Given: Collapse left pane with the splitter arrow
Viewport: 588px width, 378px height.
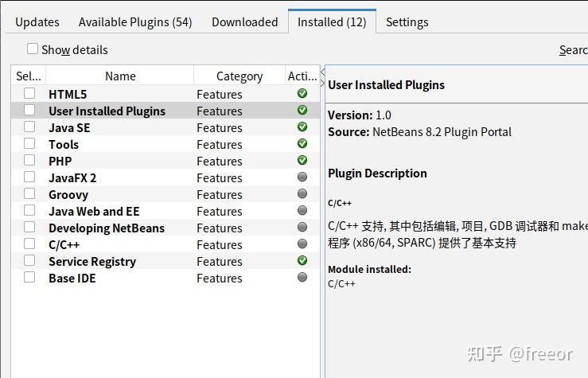Looking at the screenshot, I should 322,72.
